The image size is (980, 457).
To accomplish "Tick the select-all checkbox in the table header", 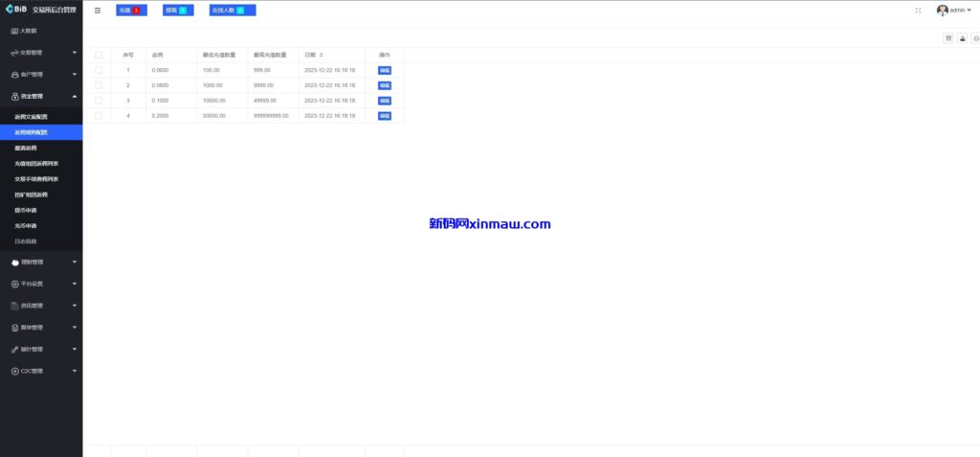I will 99,56.
